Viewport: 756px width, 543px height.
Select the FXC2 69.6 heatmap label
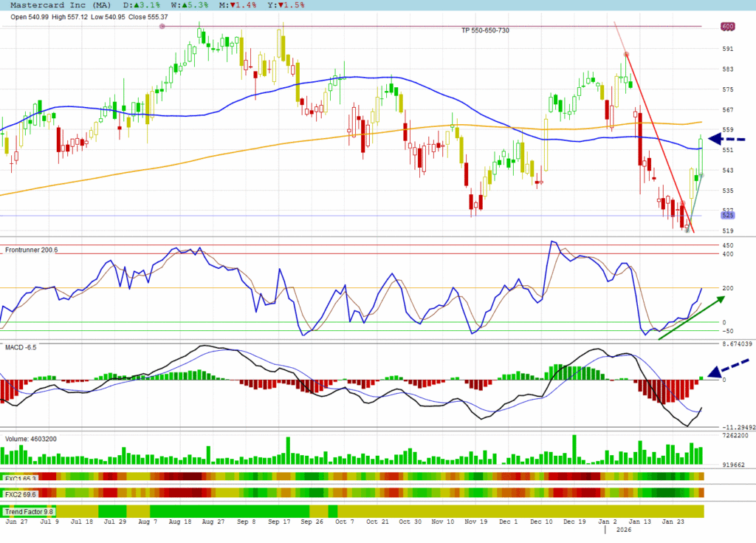[21, 494]
